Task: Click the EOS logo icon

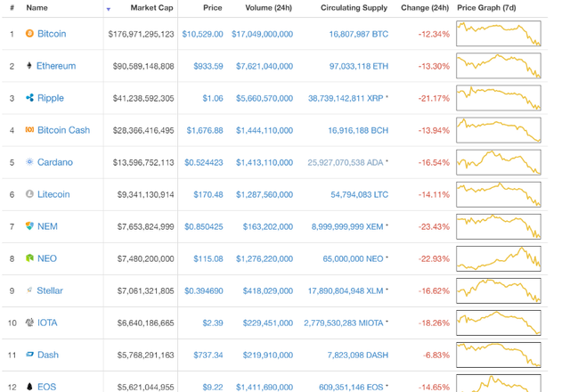Action: [29, 386]
